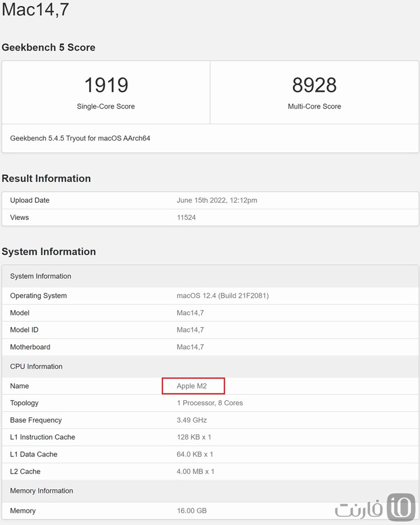Viewport: 420px width, 525px height.
Task: Select the 3.49 GHz frequency value
Action: (192, 420)
